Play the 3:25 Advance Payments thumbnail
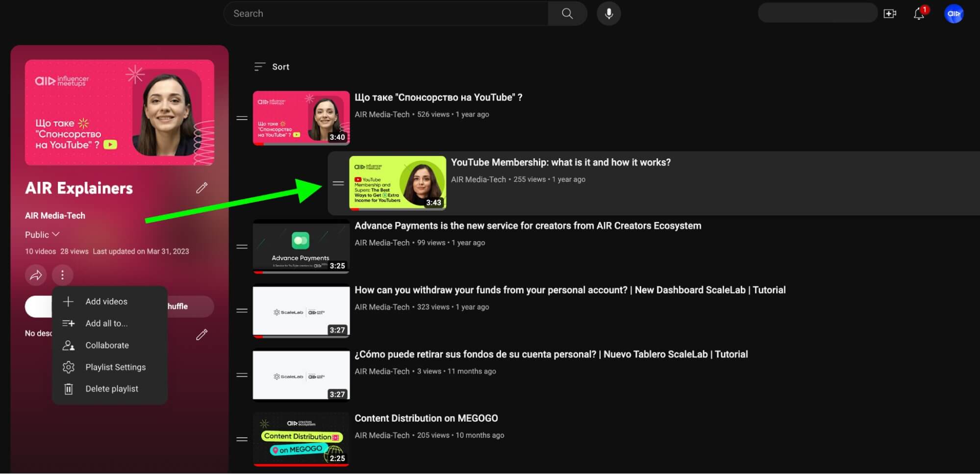Image resolution: width=980 pixels, height=474 pixels. tap(301, 247)
